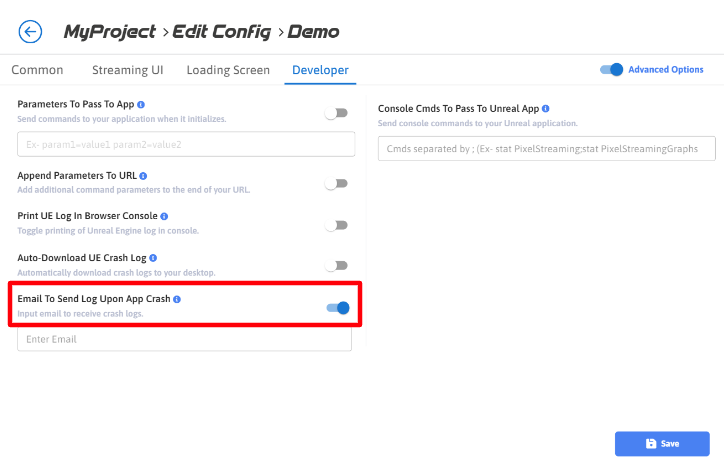Click info icon beside Email To Send Log
This screenshot has width=724, height=469.
pyautogui.click(x=177, y=299)
